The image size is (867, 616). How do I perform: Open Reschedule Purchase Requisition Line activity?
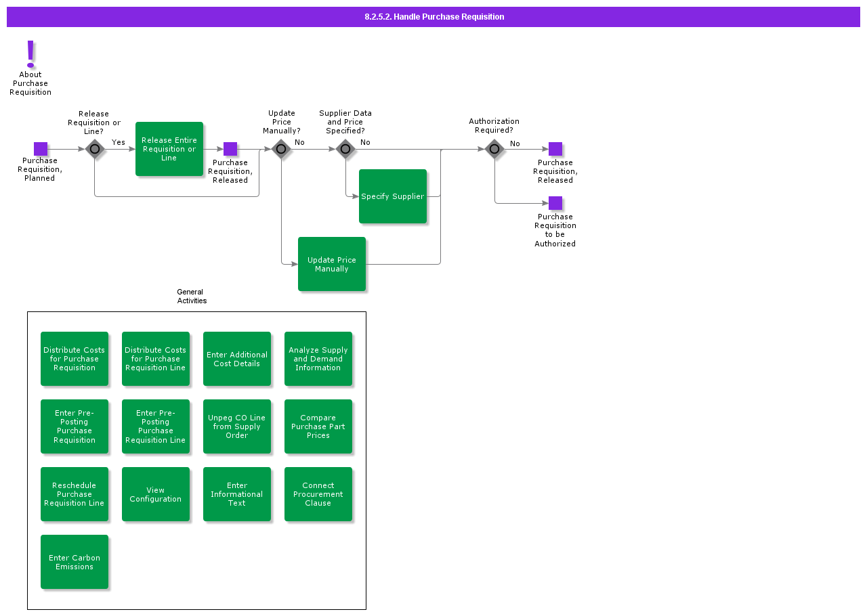click(x=75, y=494)
